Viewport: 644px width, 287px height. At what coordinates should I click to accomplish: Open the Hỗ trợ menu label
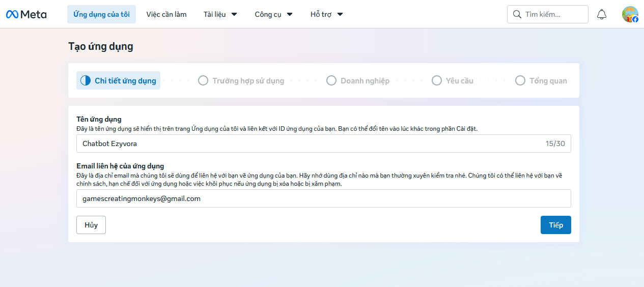(x=321, y=14)
